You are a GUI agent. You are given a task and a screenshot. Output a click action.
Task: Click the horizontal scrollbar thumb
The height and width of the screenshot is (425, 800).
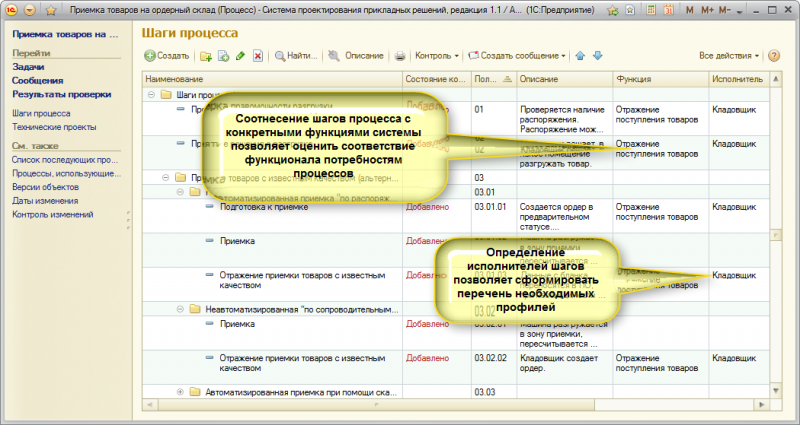[377, 405]
